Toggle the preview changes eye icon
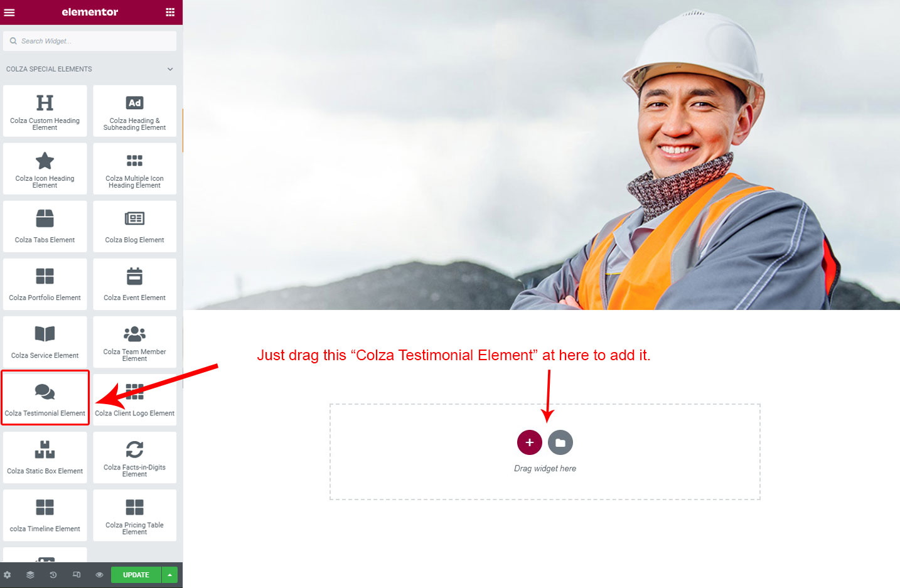 coord(99,575)
